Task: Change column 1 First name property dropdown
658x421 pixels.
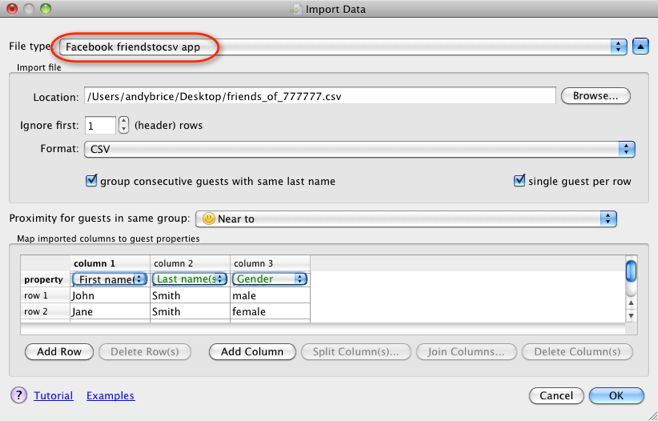Action: 110,279
